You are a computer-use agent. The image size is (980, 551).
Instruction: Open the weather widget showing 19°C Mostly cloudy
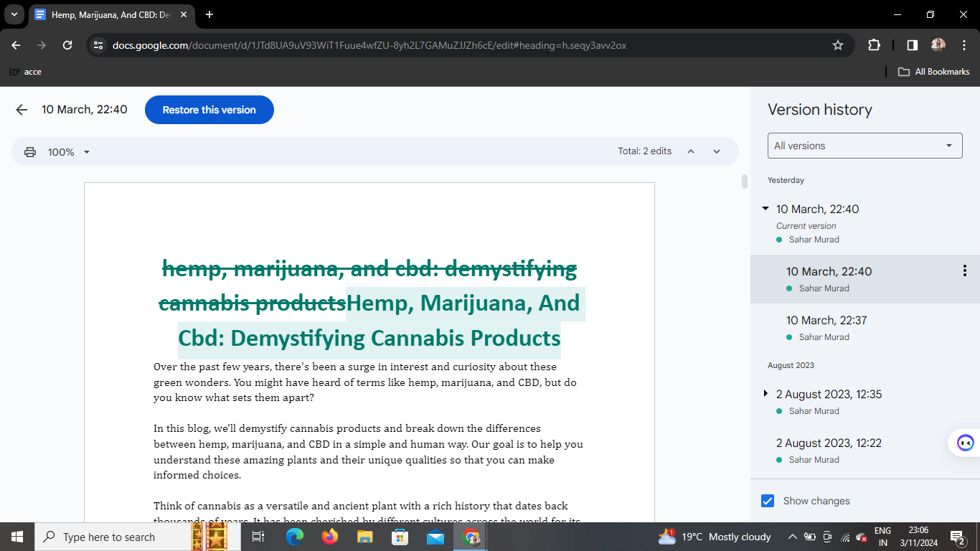tap(715, 537)
